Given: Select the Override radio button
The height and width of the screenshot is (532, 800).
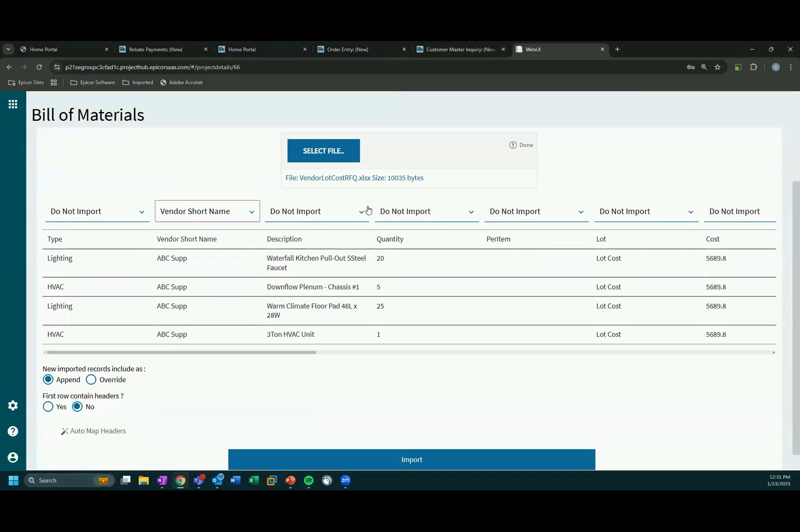Looking at the screenshot, I should tap(91, 380).
